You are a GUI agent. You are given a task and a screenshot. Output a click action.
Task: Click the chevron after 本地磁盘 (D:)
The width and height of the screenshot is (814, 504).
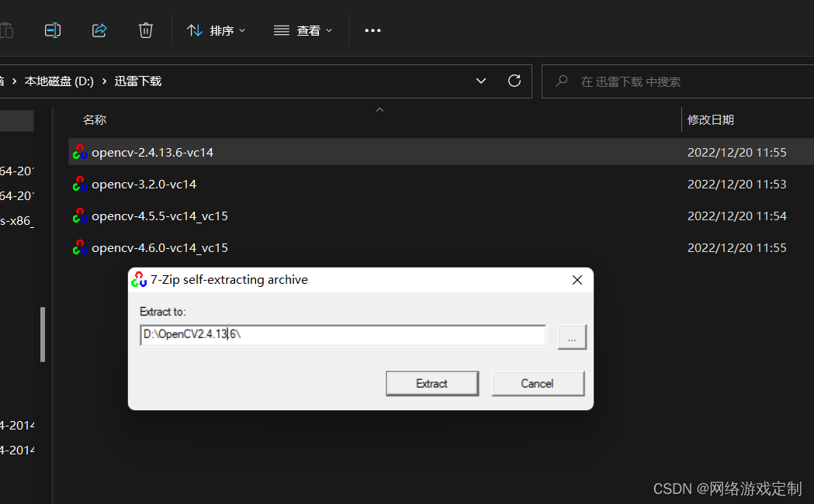coord(104,81)
